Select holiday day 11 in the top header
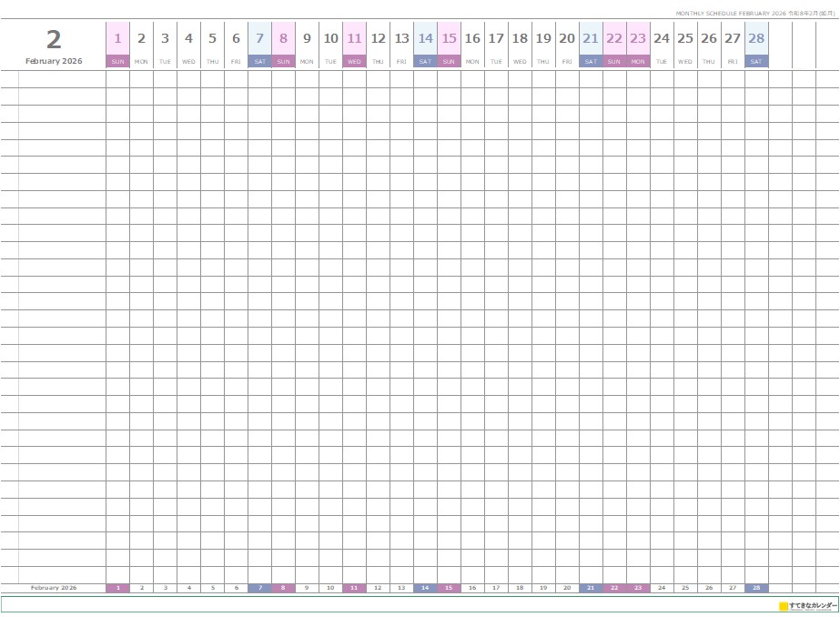Viewport: 840px width, 617px height. 354,39
